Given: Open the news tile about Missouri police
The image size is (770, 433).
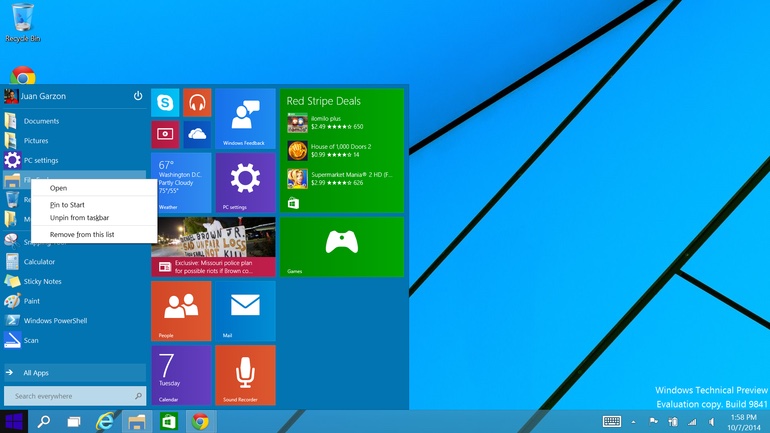Looking at the screenshot, I should pyautogui.click(x=213, y=246).
